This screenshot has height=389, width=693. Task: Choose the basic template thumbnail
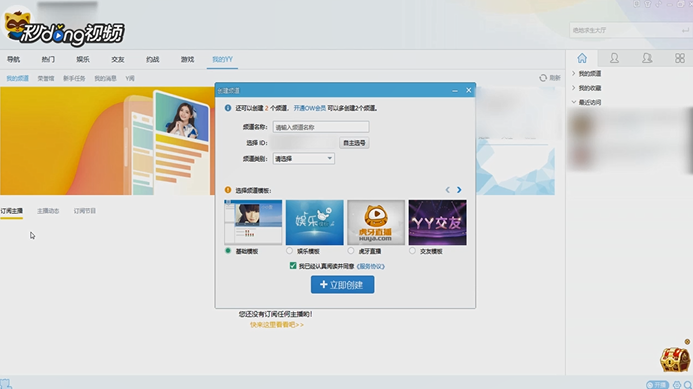[x=253, y=222]
